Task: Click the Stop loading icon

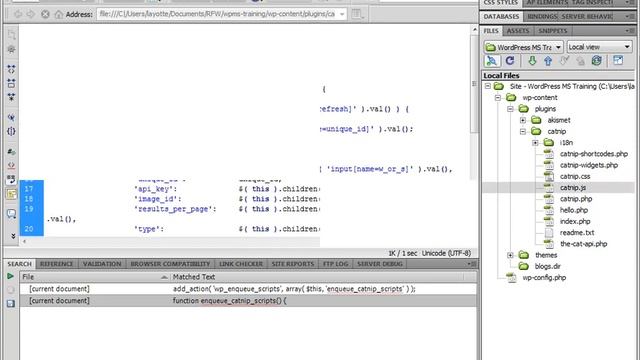Action: (x=45, y=14)
